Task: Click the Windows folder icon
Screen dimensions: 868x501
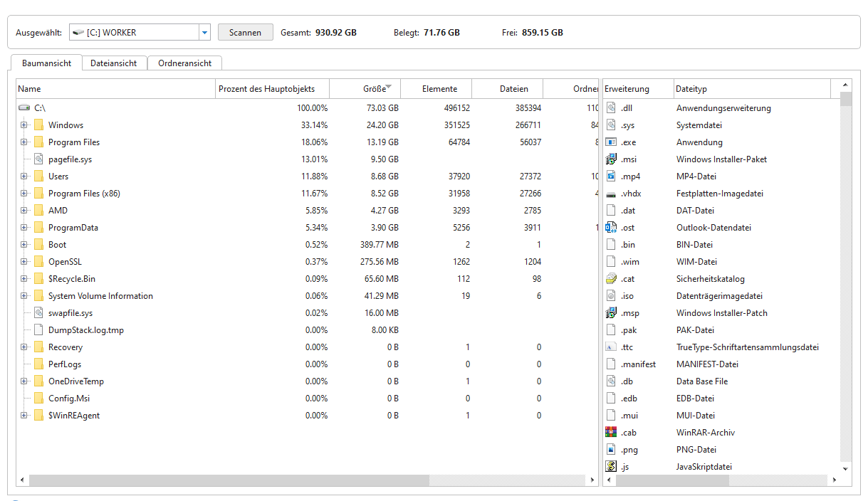Action: pos(38,125)
